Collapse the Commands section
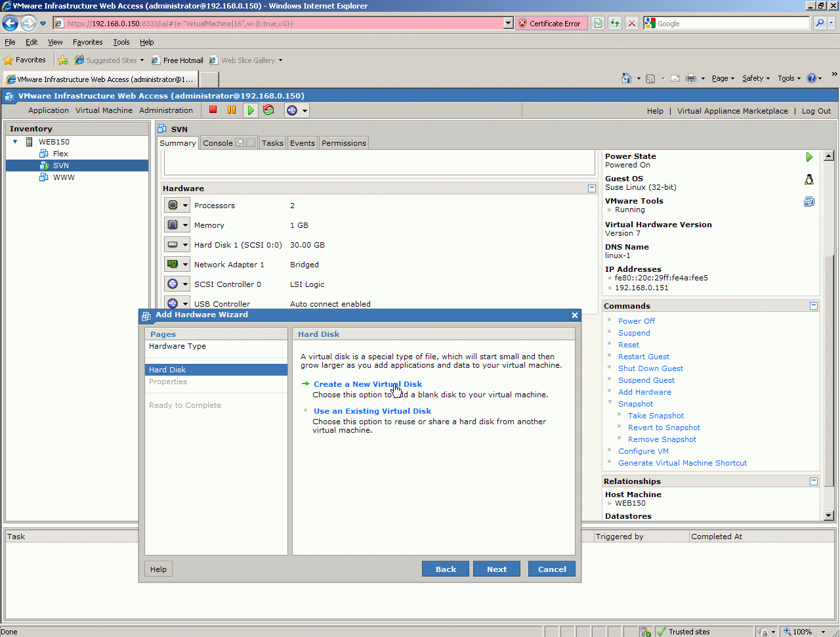 814,306
